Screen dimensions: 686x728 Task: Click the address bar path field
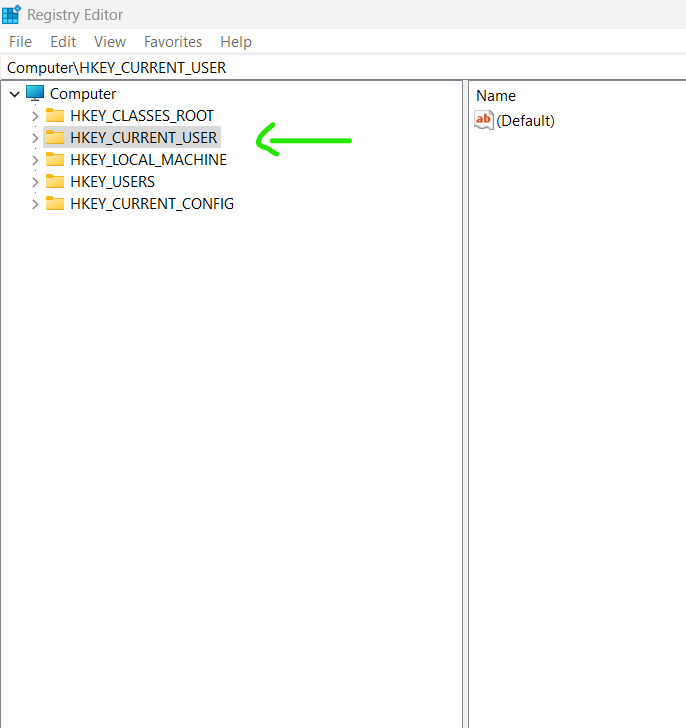click(343, 68)
